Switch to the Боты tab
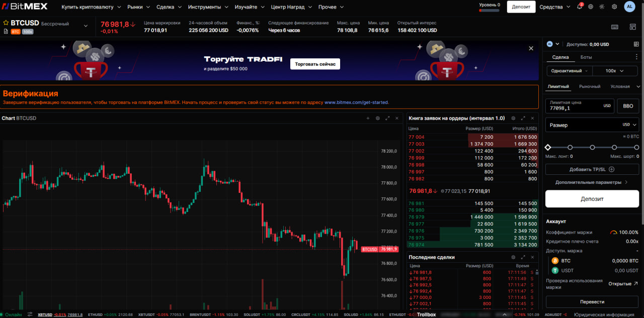This screenshot has height=318, width=644. (x=586, y=57)
